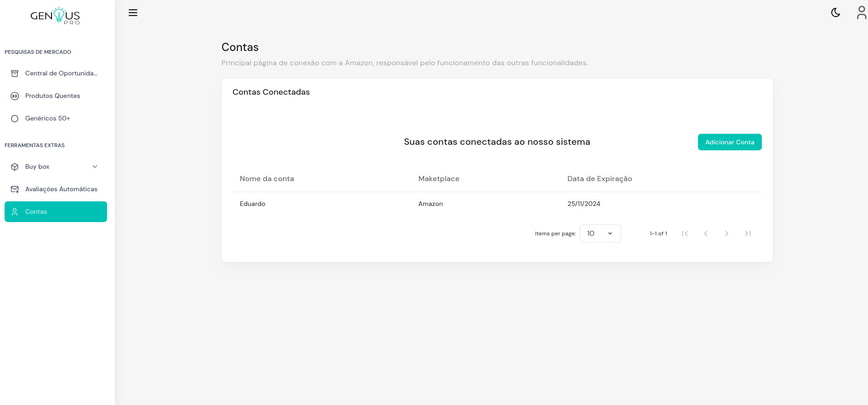The height and width of the screenshot is (405, 868).
Task: Open the items per page dropdown
Action: [600, 234]
